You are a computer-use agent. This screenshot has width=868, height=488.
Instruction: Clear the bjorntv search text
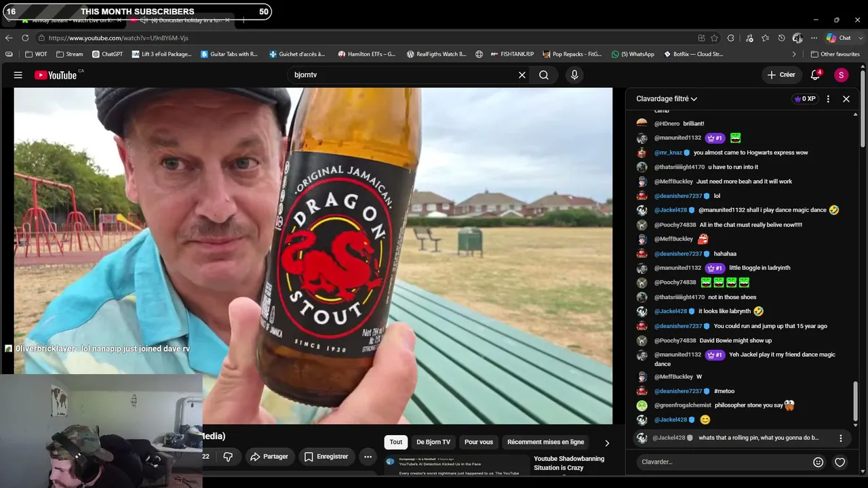point(522,75)
